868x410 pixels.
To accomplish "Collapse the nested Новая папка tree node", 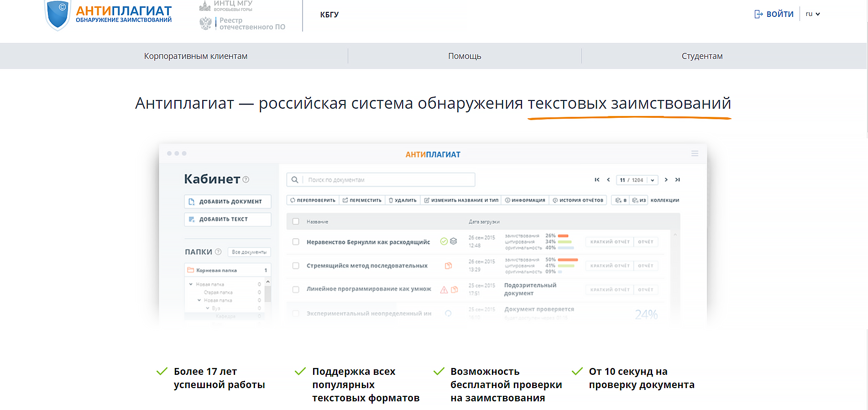I will pos(199,300).
